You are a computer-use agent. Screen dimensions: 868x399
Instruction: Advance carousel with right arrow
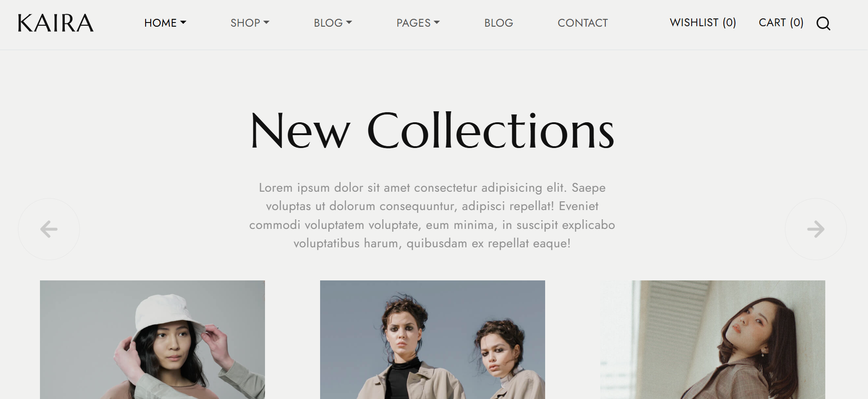816,229
